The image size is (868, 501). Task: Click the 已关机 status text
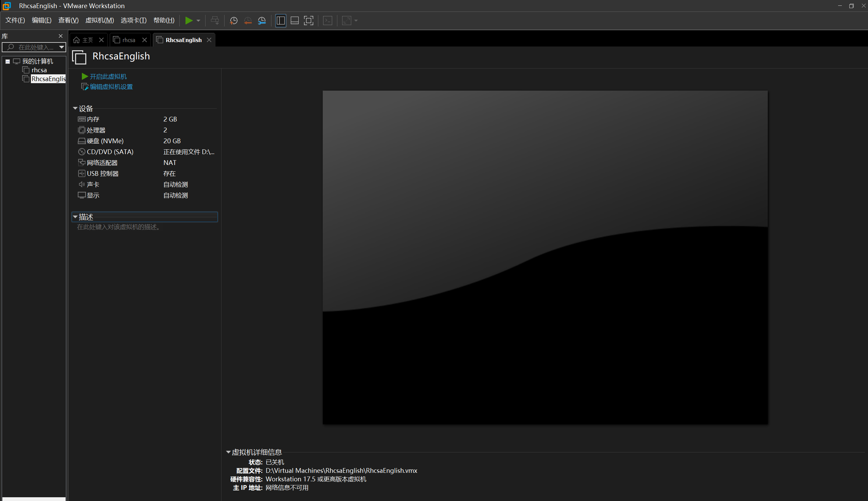(275, 462)
